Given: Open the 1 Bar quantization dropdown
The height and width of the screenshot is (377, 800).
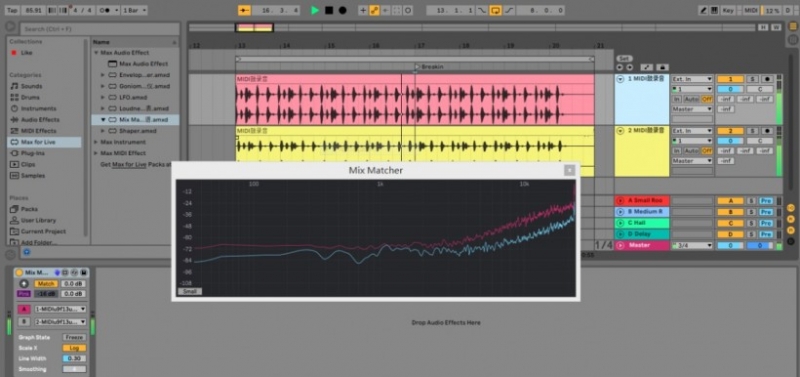Looking at the screenshot, I should click(x=135, y=10).
